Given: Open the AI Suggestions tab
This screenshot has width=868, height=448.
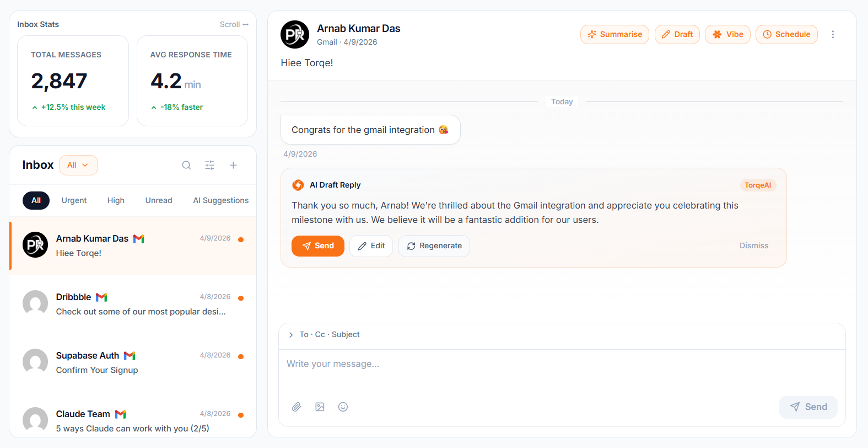Looking at the screenshot, I should pyautogui.click(x=220, y=200).
